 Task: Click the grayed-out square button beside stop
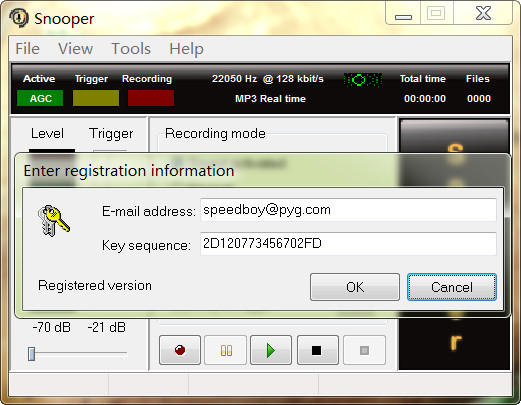(x=364, y=350)
